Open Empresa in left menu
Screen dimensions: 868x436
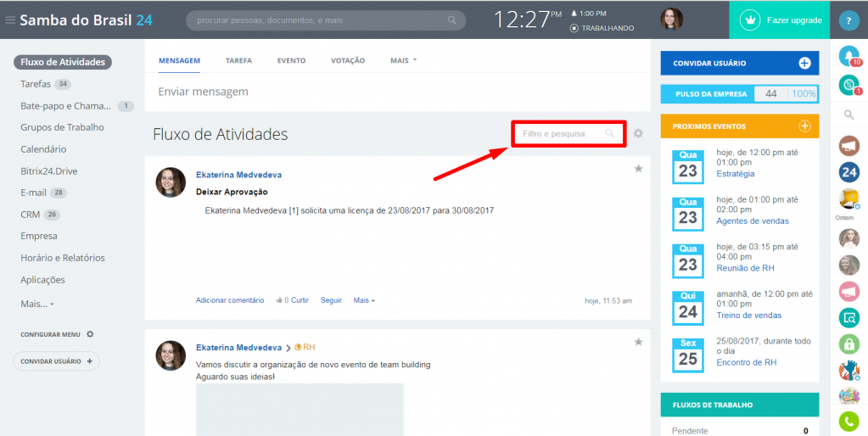tap(39, 236)
